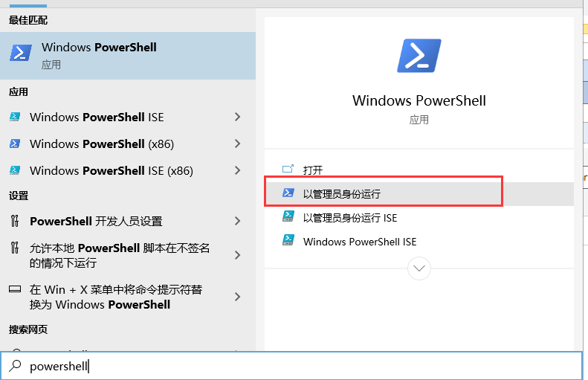Click the powershell search text field
This screenshot has height=380, width=588.
297,366
